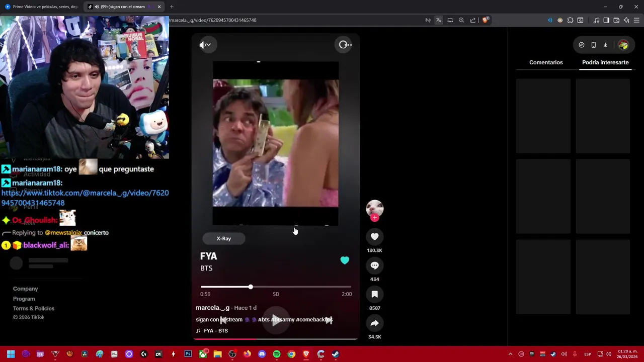Screen dimensions: 644x362
Task: Open the SD quality selector
Action: (276, 294)
